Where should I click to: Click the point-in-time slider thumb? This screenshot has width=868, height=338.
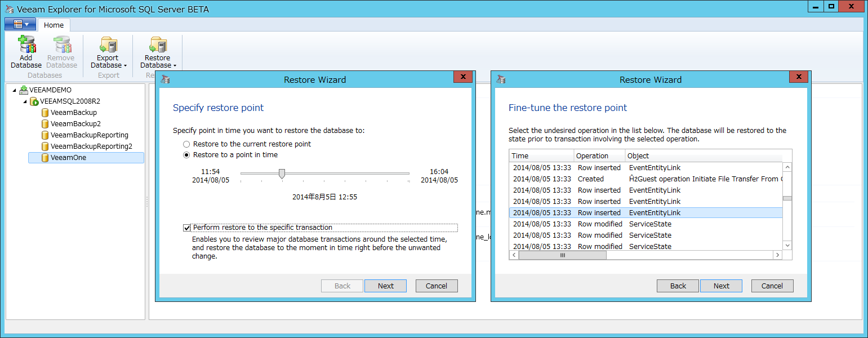tap(282, 174)
